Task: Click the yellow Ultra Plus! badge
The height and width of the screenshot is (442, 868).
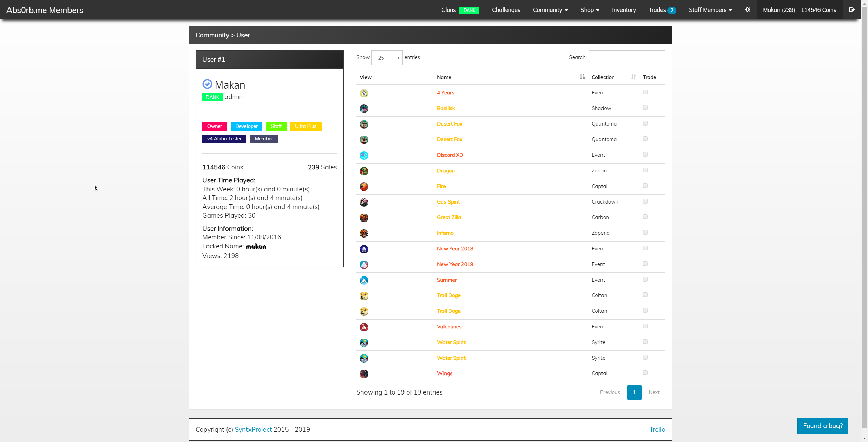Action: (306, 126)
